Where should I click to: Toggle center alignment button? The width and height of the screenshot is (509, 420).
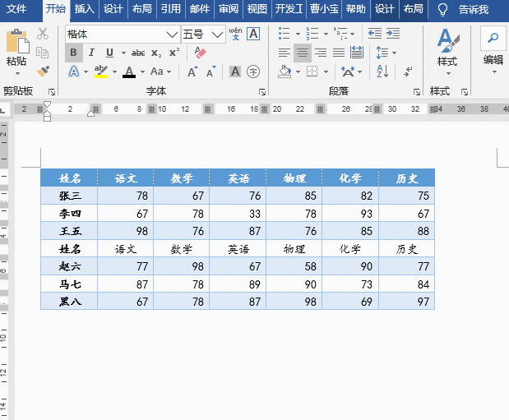pyautogui.click(x=302, y=53)
